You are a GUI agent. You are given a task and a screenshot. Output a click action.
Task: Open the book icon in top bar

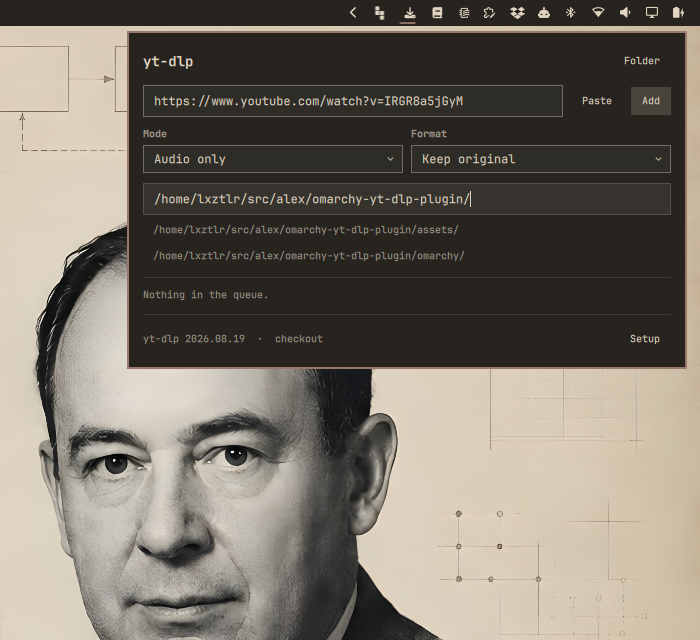(438, 12)
